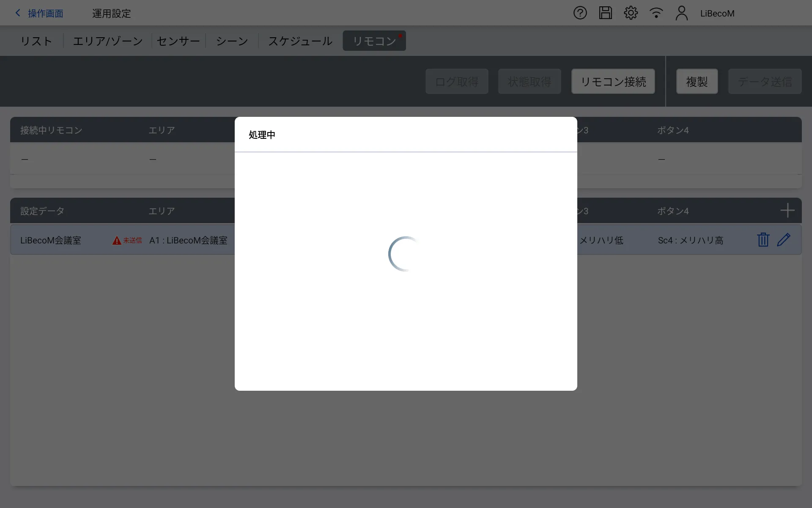Select the リモコン tab
Viewport: 812px width, 508px height.
click(x=374, y=41)
